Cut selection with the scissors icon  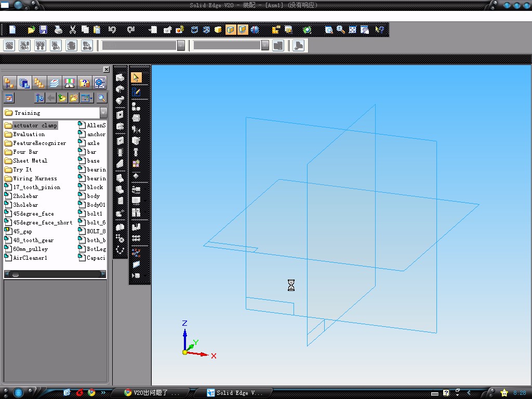tap(73, 30)
